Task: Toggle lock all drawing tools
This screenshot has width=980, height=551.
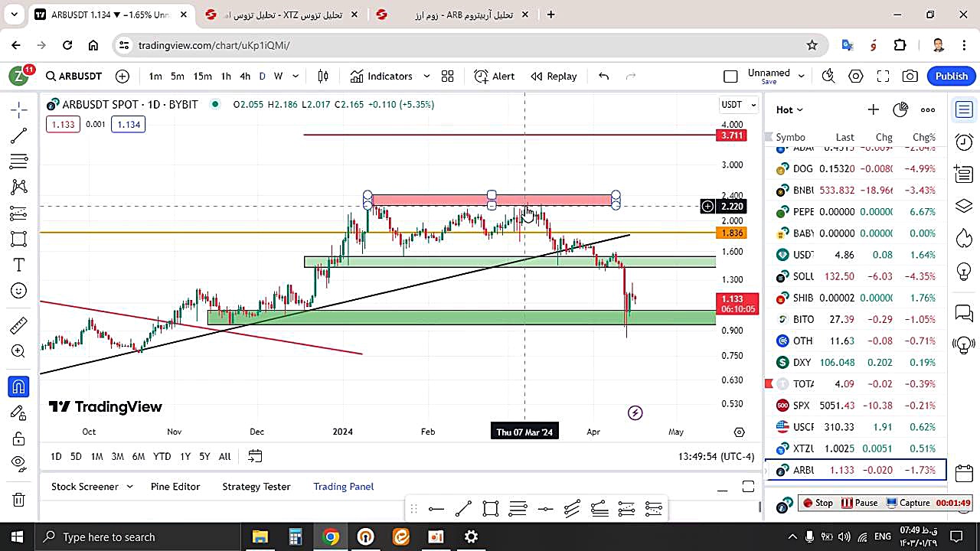Action: [x=19, y=439]
